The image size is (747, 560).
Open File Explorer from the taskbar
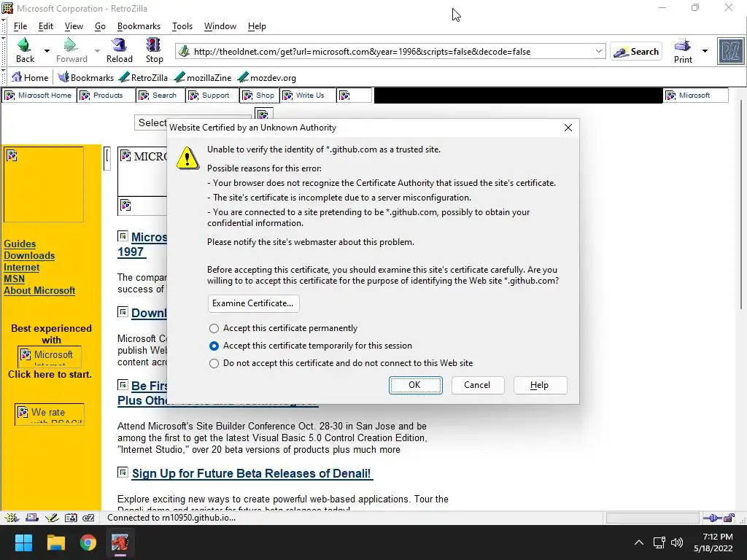(55, 542)
